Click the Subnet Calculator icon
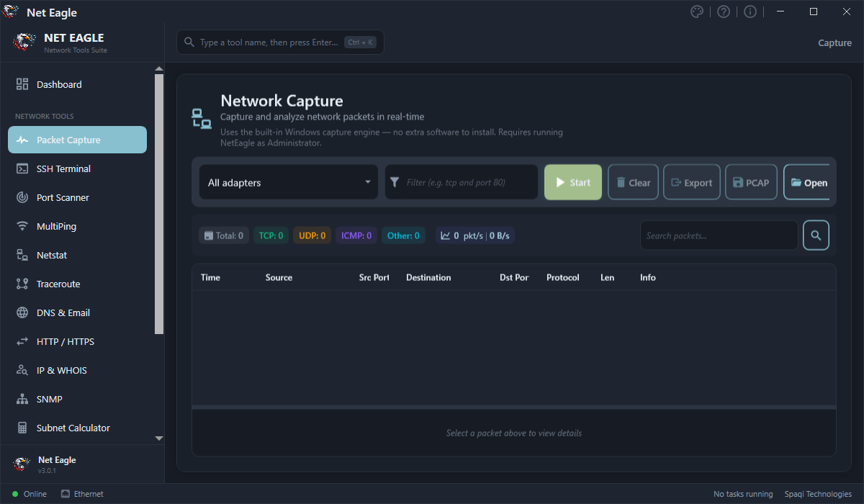 (x=22, y=428)
